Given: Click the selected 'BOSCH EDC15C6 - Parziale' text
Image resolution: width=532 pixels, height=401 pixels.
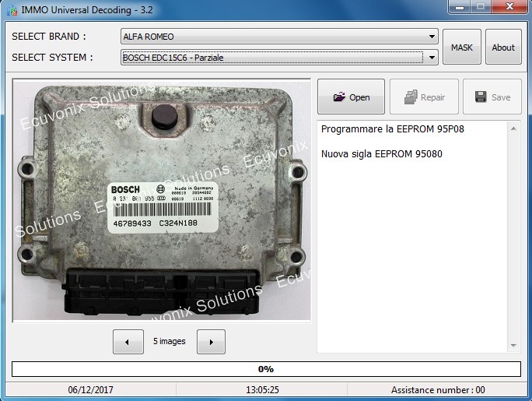Looking at the screenshot, I should click(173, 58).
